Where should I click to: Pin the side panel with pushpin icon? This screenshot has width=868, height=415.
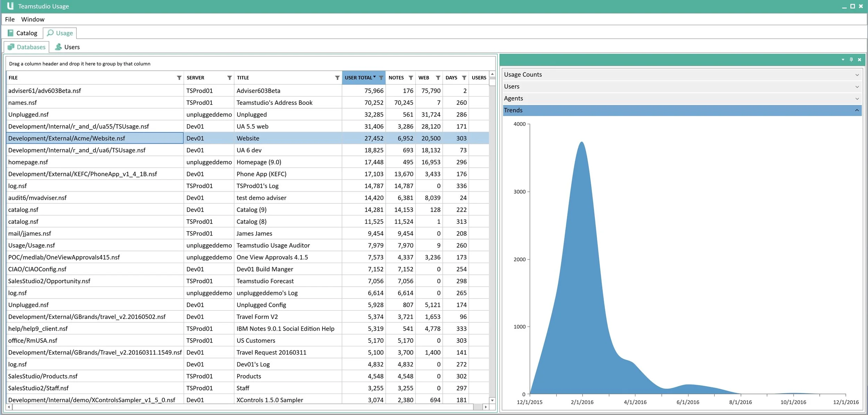(x=851, y=60)
